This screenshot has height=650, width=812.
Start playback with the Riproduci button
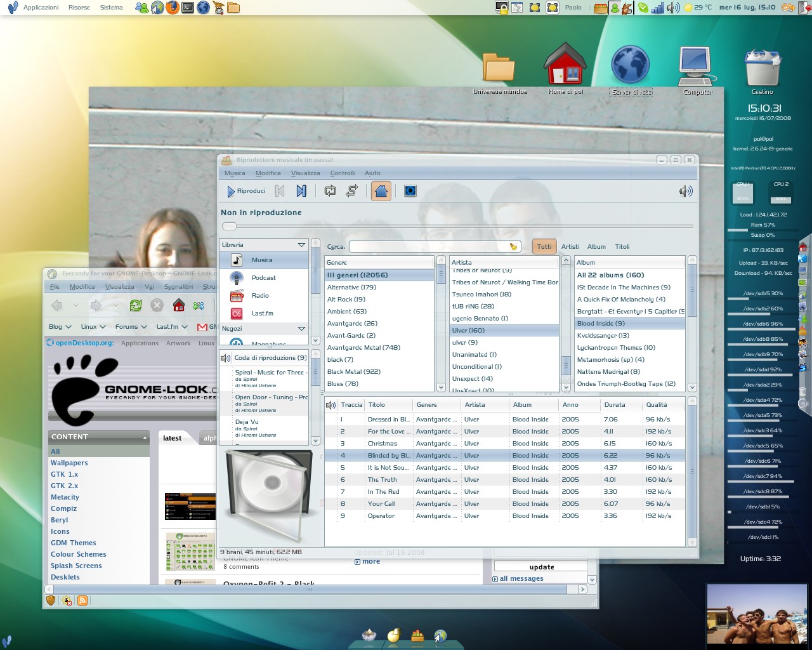click(x=246, y=191)
